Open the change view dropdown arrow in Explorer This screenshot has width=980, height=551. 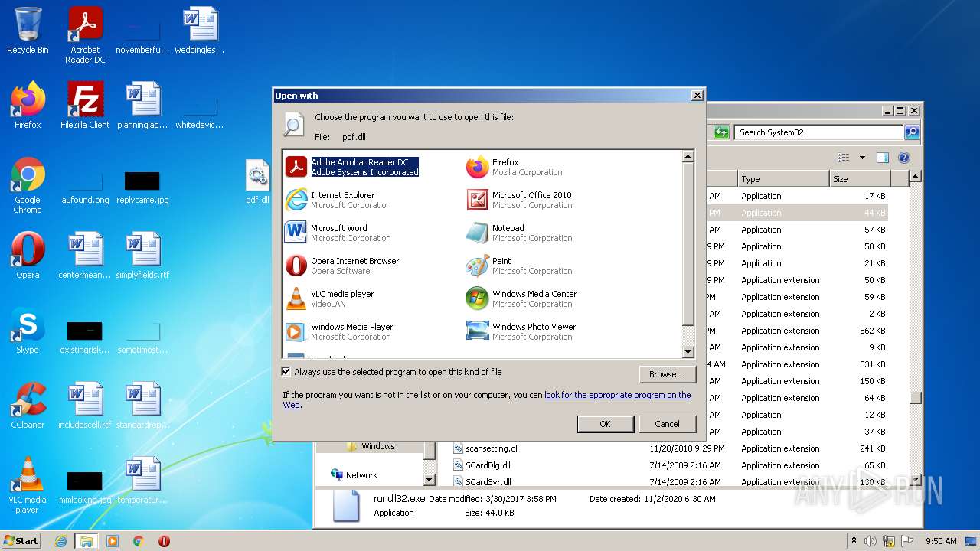[862, 158]
